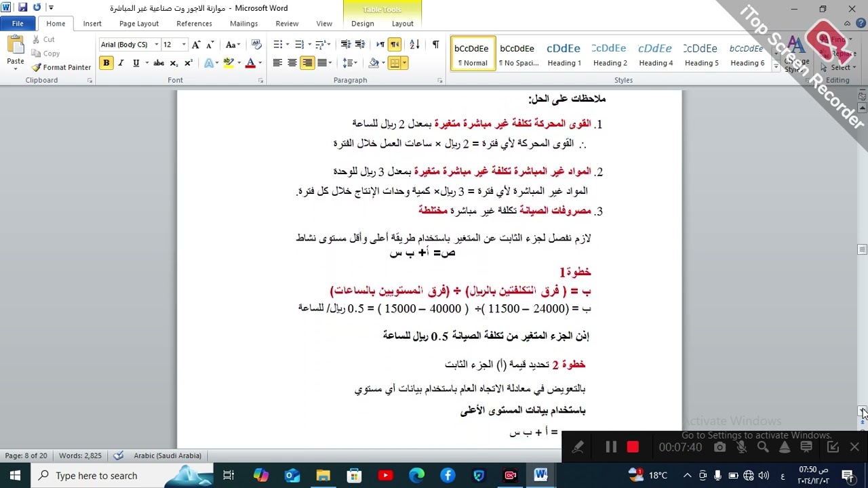The height and width of the screenshot is (488, 868).
Task: Select the Format Painter tool
Action: point(61,67)
